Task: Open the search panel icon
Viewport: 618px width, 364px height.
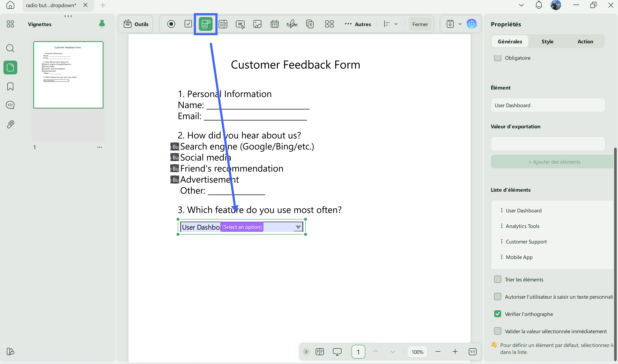Action: (10, 48)
